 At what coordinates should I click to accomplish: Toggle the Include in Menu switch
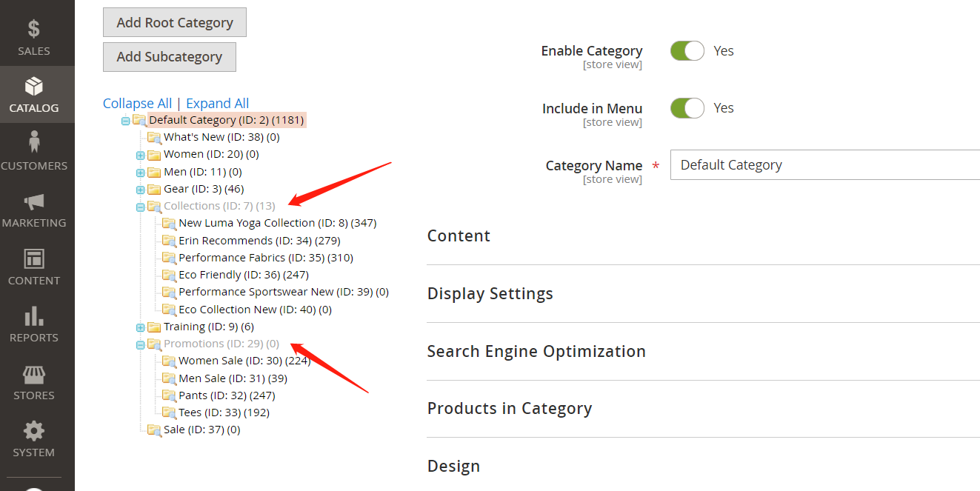click(x=687, y=108)
